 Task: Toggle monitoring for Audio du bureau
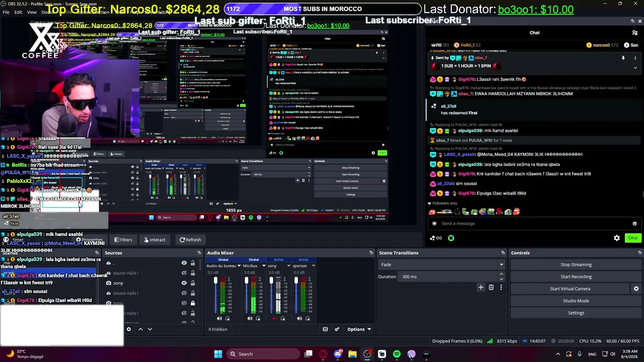(227, 318)
